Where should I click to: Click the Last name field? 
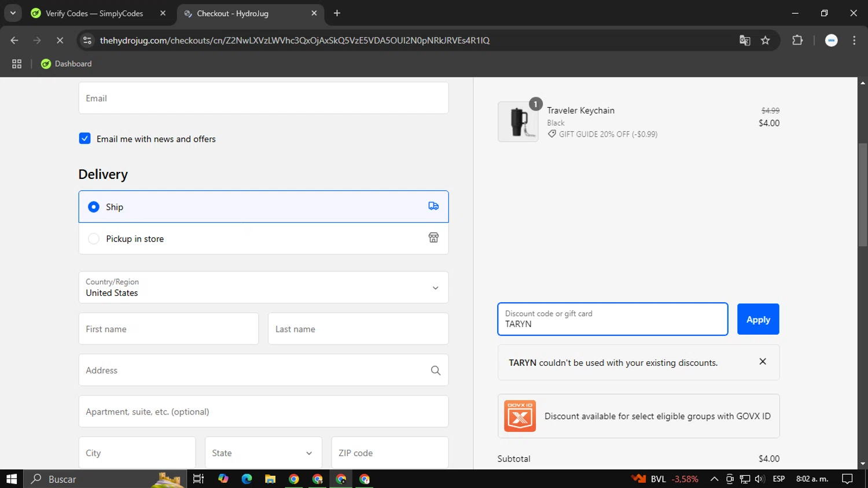click(358, 329)
